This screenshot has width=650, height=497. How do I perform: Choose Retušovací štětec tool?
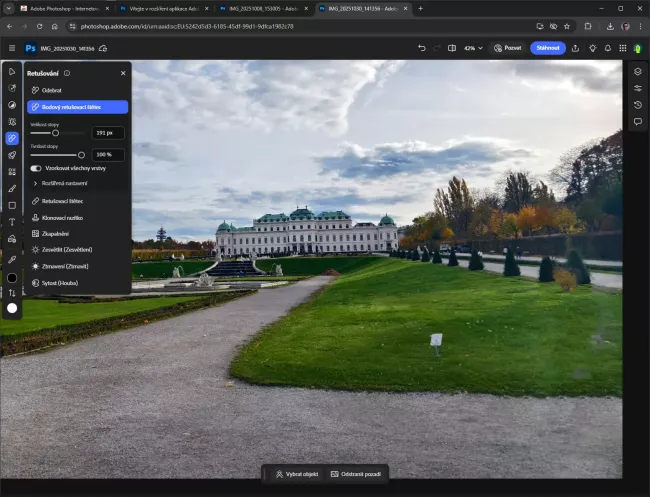(x=78, y=201)
